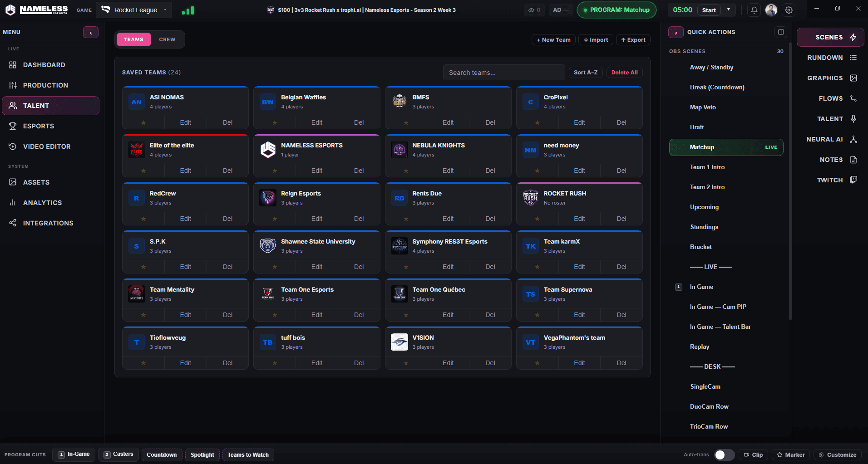
Task: Favorite the ASI NOMAS team star
Action: click(143, 122)
